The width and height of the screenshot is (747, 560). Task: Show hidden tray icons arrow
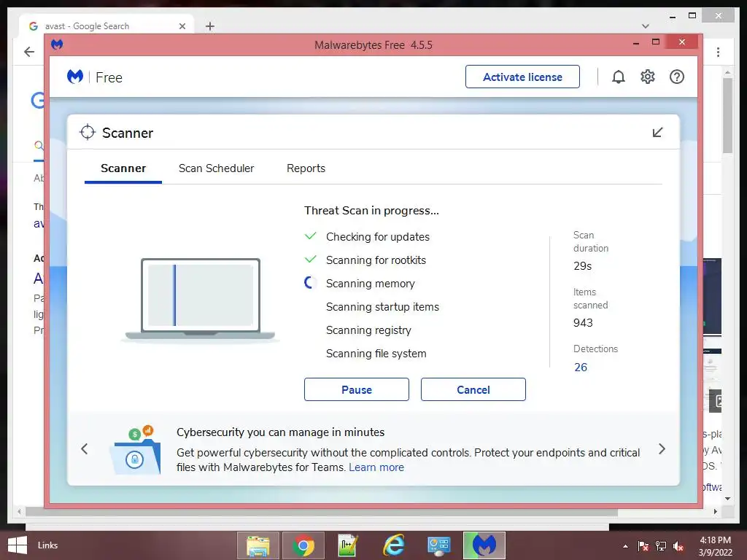coord(625,546)
